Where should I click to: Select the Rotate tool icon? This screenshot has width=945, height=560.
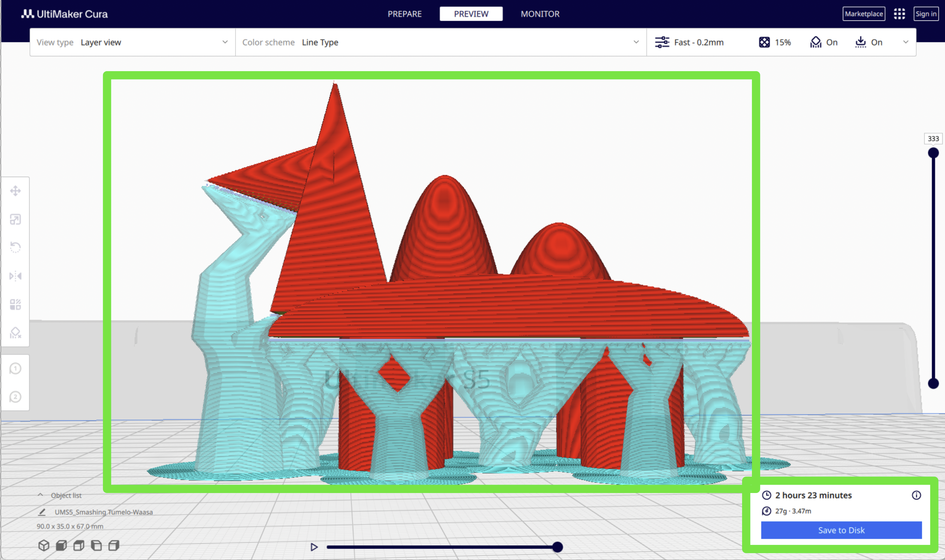pyautogui.click(x=16, y=247)
